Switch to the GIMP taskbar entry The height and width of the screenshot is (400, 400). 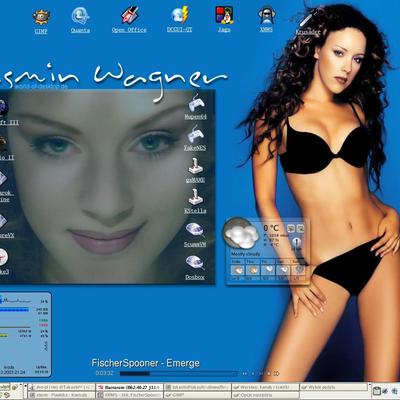(198, 395)
